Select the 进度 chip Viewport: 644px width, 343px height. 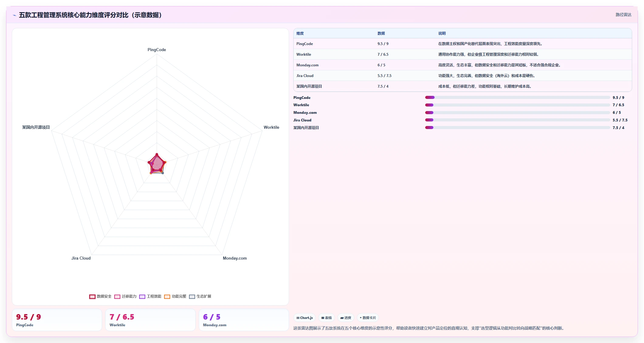(346, 318)
